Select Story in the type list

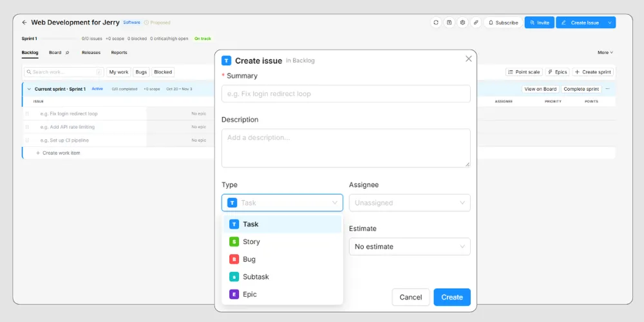[282, 241]
